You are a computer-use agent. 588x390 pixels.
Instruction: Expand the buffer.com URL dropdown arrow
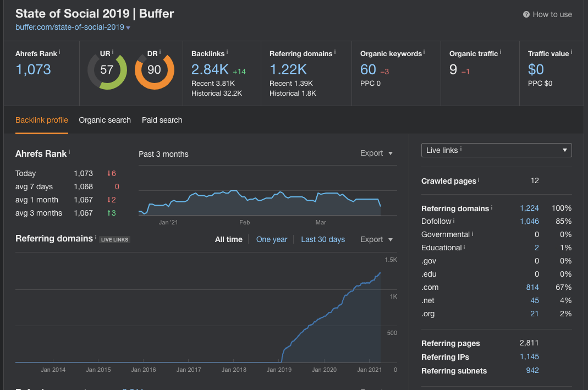(x=128, y=28)
